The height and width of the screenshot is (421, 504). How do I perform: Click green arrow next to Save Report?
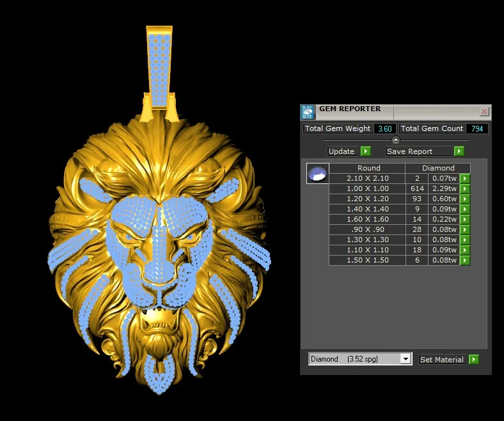(x=459, y=151)
